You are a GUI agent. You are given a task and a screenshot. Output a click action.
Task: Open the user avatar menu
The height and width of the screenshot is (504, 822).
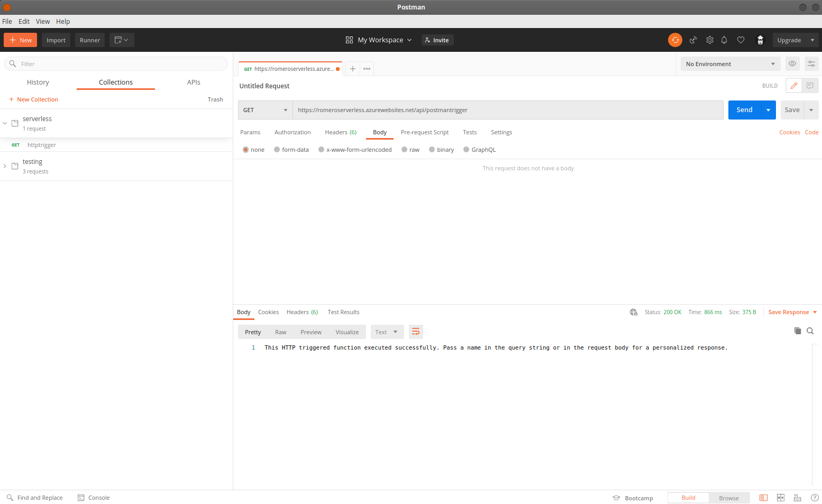[760, 40]
